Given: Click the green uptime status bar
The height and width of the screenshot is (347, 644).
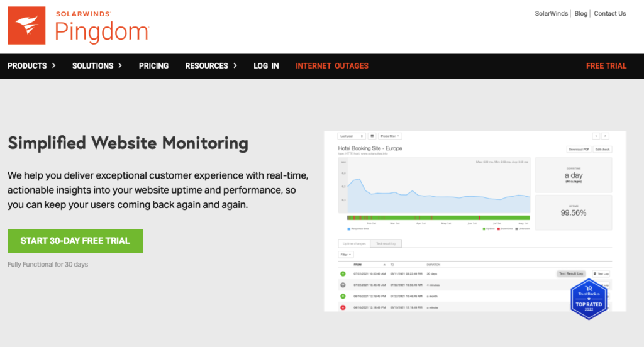Looking at the screenshot, I should click(438, 218).
